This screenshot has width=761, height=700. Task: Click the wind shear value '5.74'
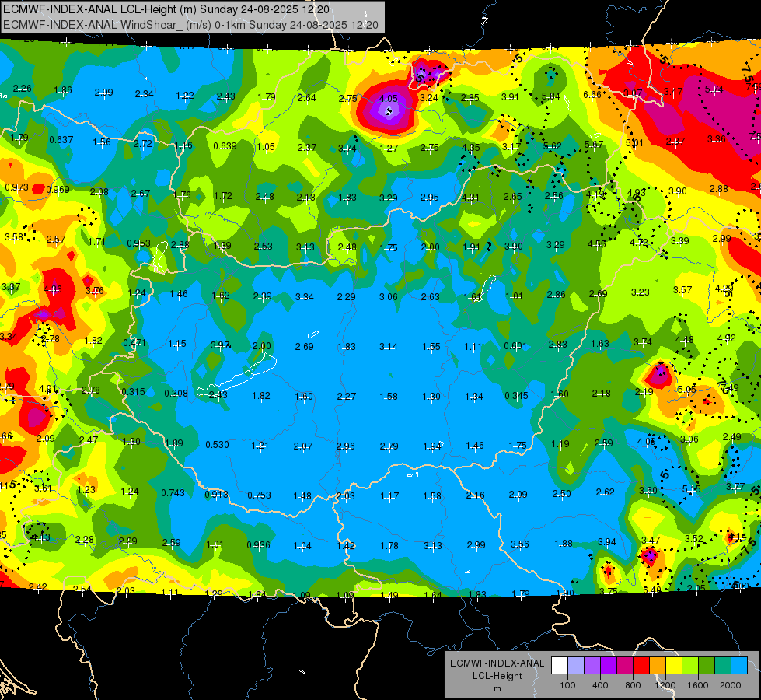pos(714,89)
